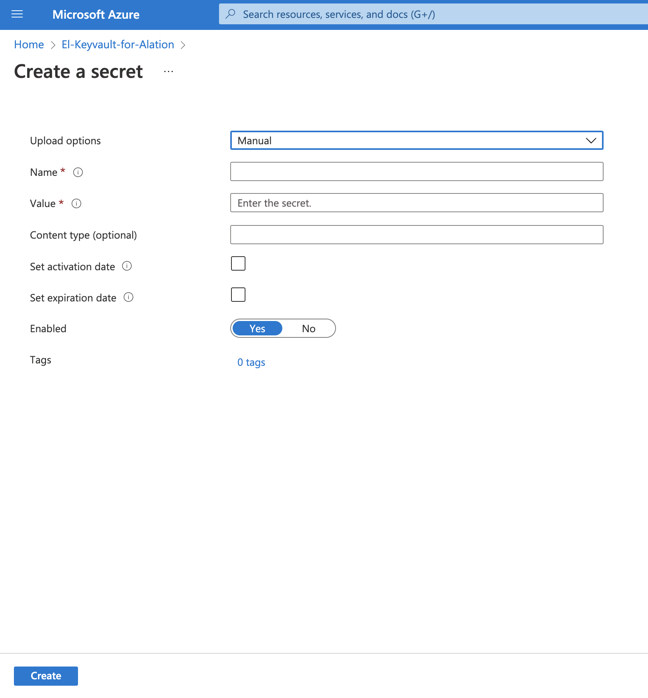Click info icon beside Set expiration date
648x698 pixels.
click(128, 297)
